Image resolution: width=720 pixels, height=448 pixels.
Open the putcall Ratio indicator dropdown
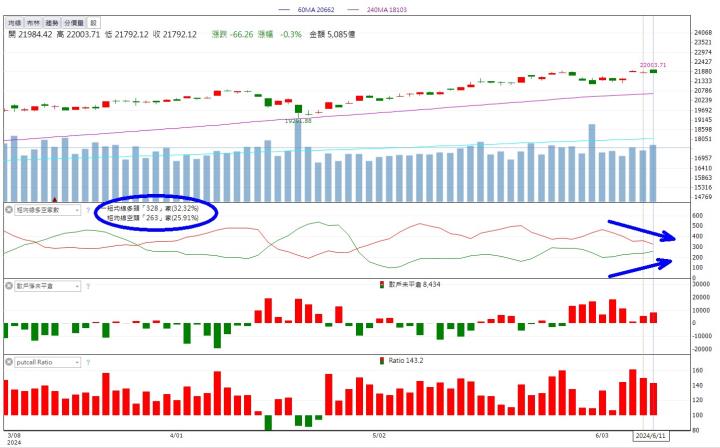[x=48, y=362]
